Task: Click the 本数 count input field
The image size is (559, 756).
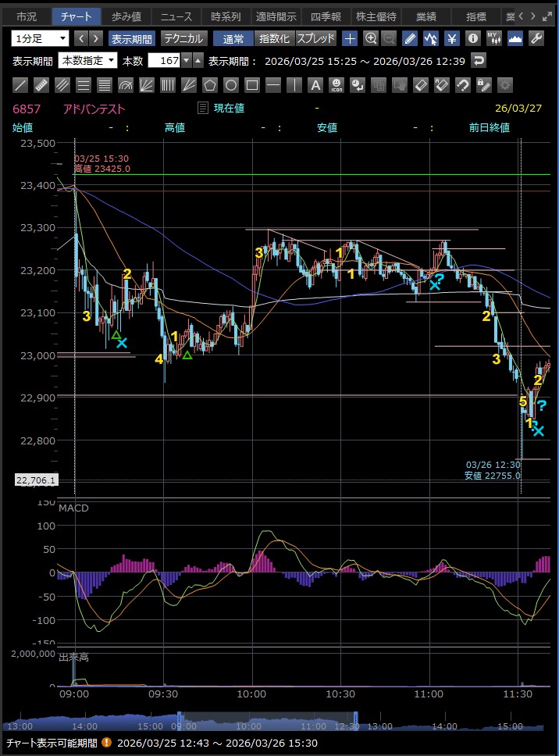Action: 169,60
